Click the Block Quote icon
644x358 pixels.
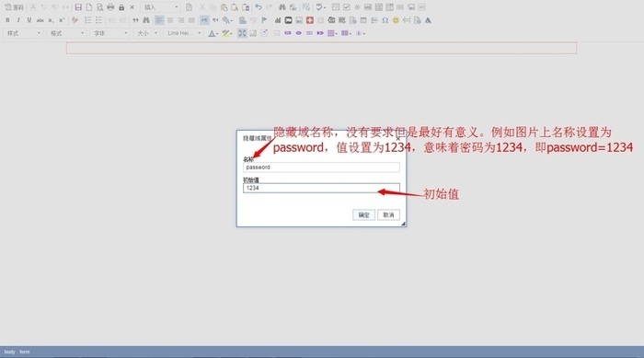click(135, 20)
